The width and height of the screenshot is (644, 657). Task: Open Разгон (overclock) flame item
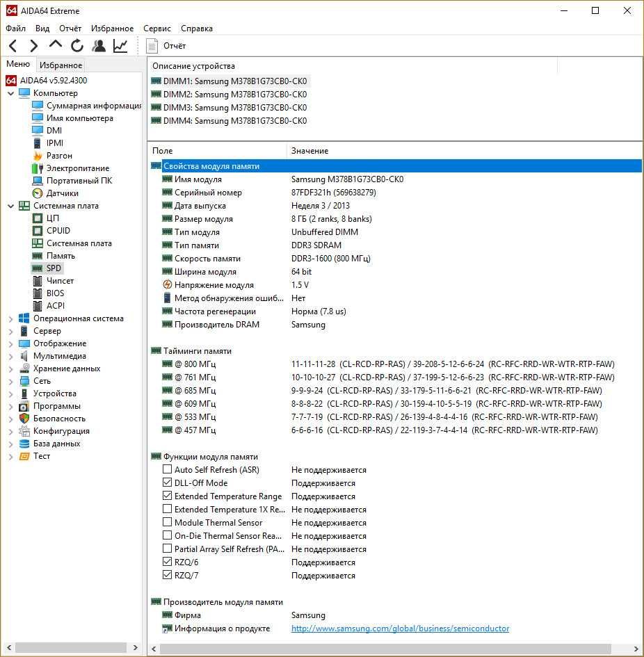click(x=59, y=156)
